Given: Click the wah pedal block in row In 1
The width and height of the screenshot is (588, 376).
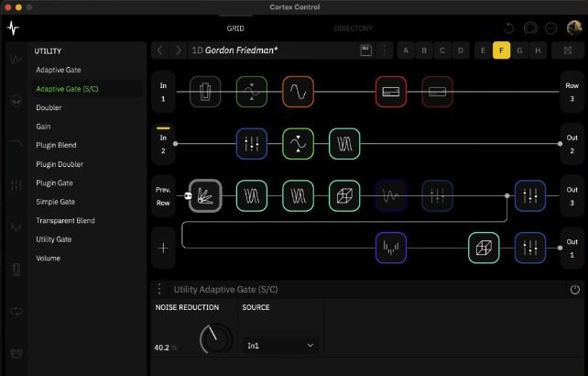Looking at the screenshot, I should [x=205, y=92].
